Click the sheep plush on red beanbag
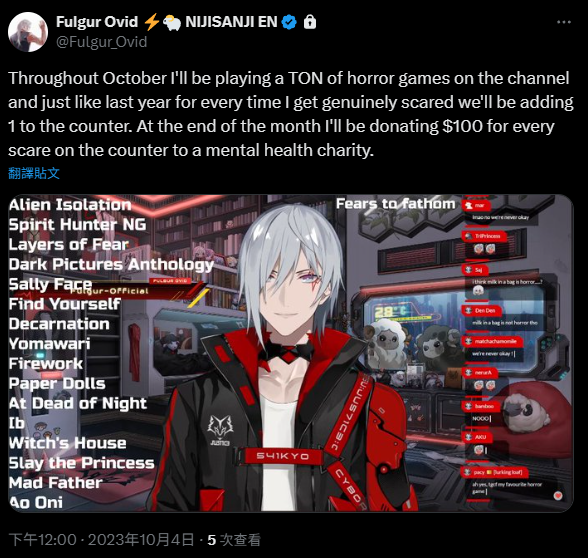Image resolution: width=588 pixels, height=558 pixels. [x=525, y=412]
